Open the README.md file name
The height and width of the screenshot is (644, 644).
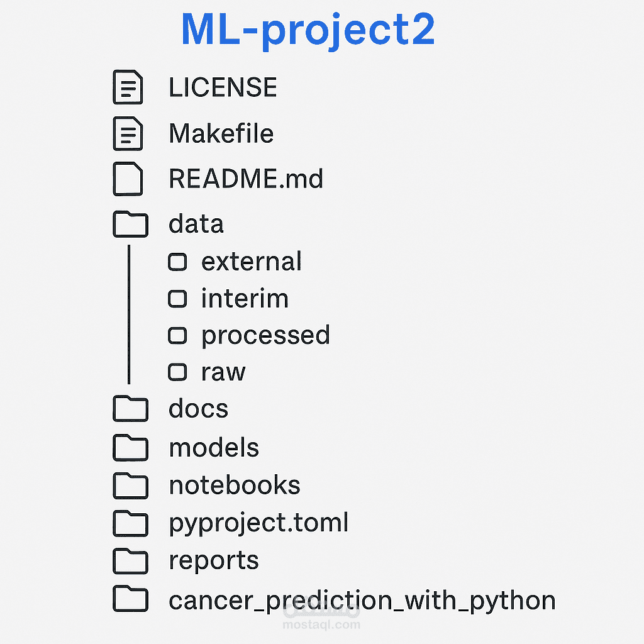(246, 180)
